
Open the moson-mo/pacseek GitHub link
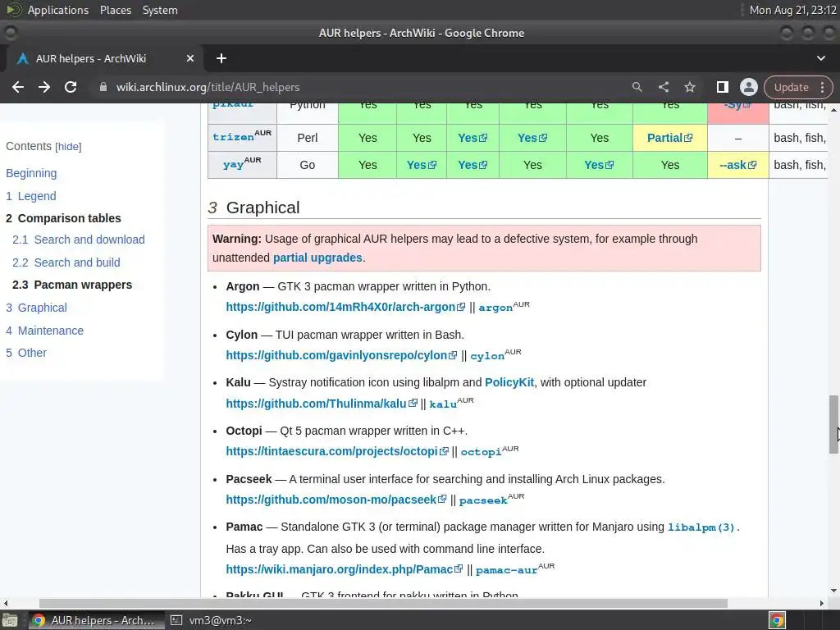tap(336, 500)
